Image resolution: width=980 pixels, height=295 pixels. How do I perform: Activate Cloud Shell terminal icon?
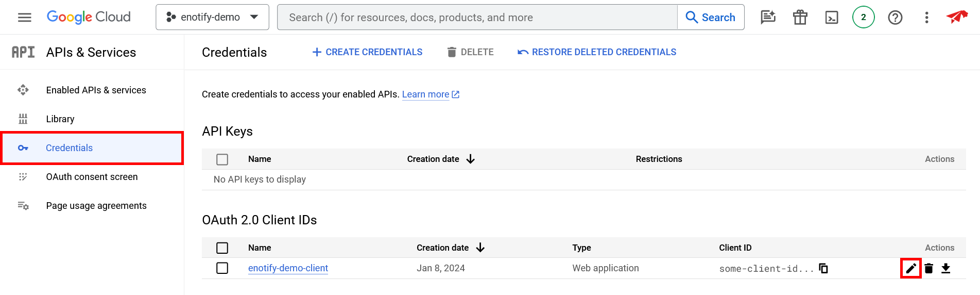(832, 18)
